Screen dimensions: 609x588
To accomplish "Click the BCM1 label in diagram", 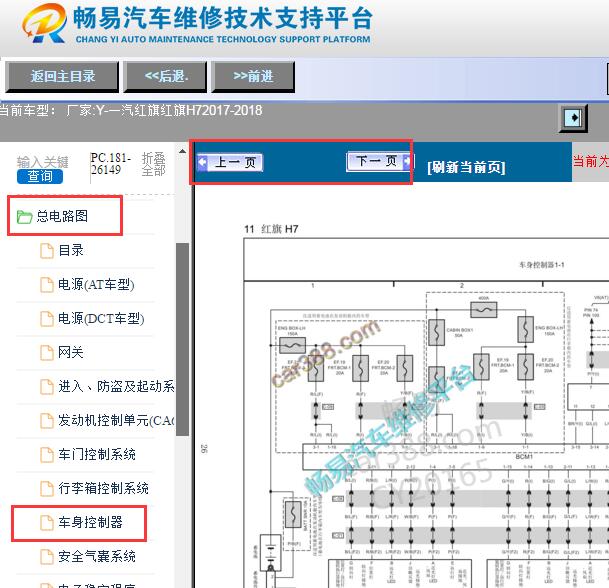I will pos(524,456).
